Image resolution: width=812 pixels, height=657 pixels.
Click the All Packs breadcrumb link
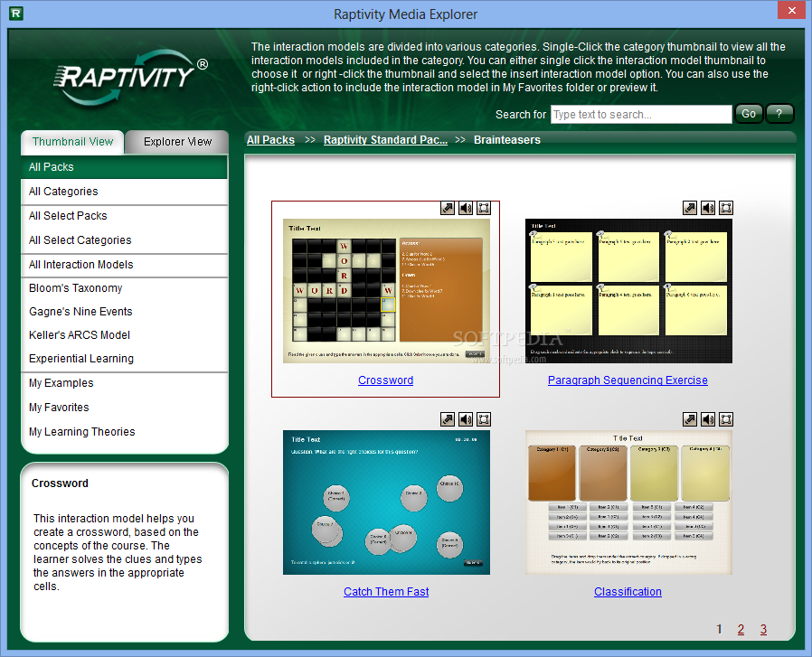pos(270,140)
